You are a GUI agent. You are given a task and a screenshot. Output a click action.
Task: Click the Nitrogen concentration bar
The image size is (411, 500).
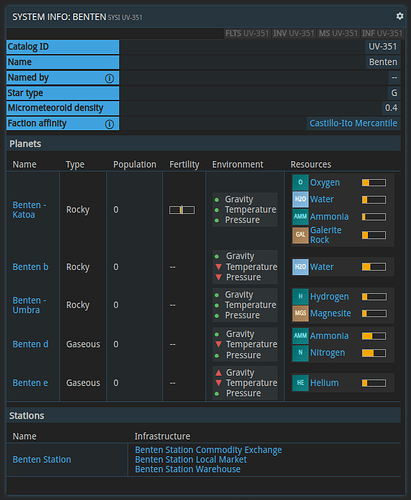[x=374, y=353]
